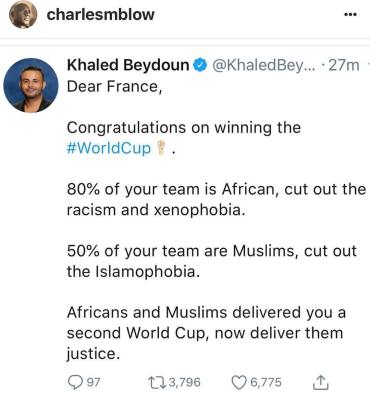Open the #WorldCup hashtag
This screenshot has height=397, width=370.
(109, 148)
